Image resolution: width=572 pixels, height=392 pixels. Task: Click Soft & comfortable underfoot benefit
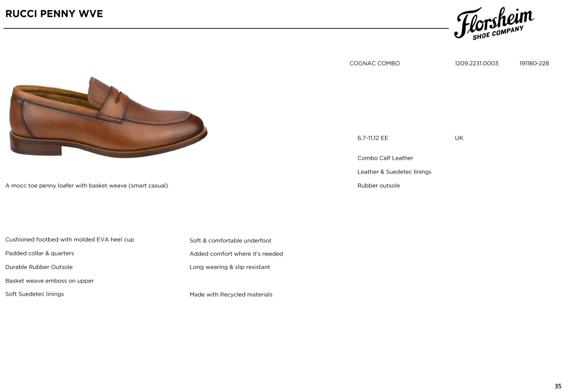coord(230,241)
